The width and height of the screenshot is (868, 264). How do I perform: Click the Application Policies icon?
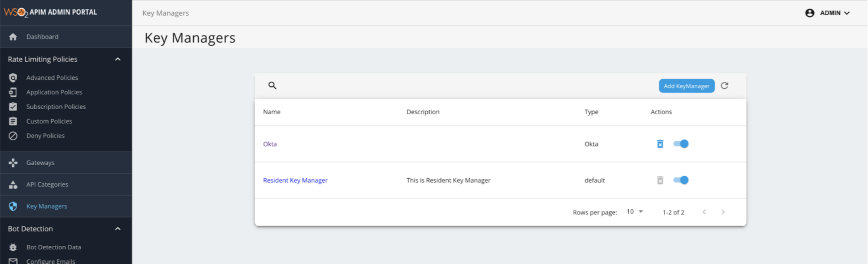point(13,92)
